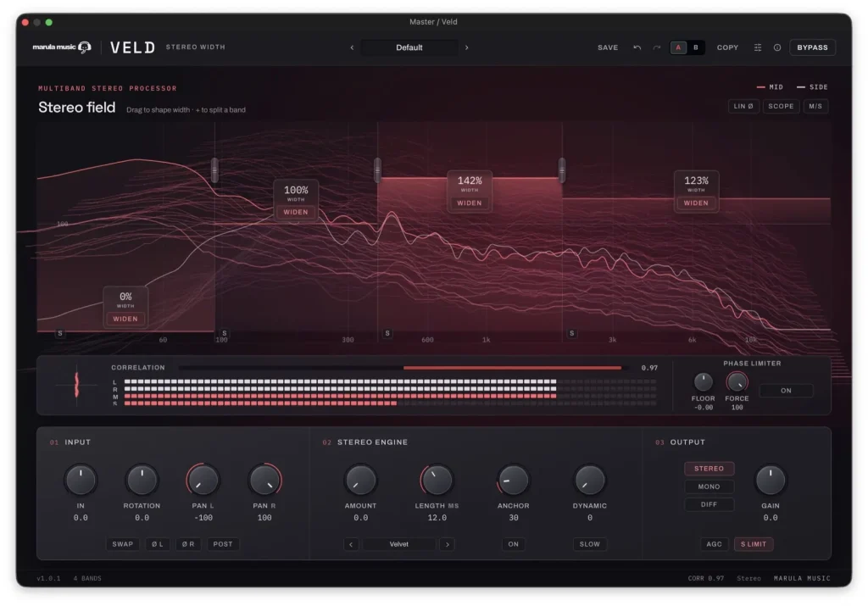Viewport: 868px width, 606px height.
Task: Click WIDEN on the 100% band
Action: coord(296,213)
